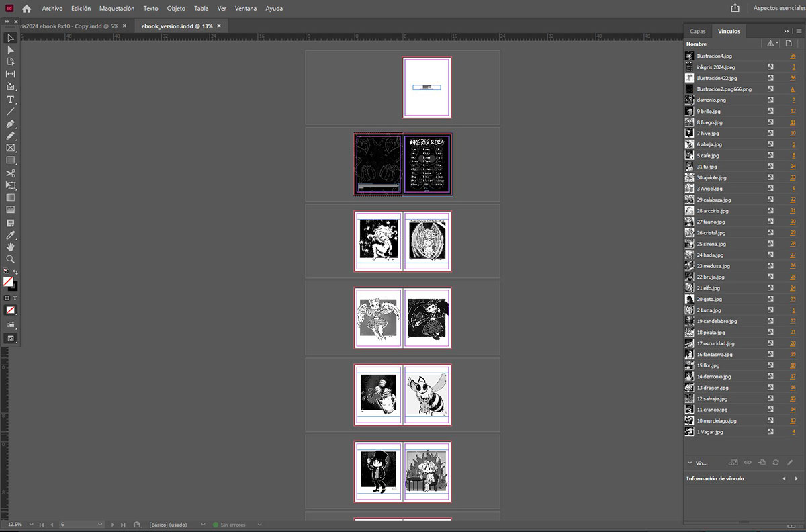Open the Tabla menu
Image resolution: width=806 pixels, height=532 pixels.
coord(201,9)
